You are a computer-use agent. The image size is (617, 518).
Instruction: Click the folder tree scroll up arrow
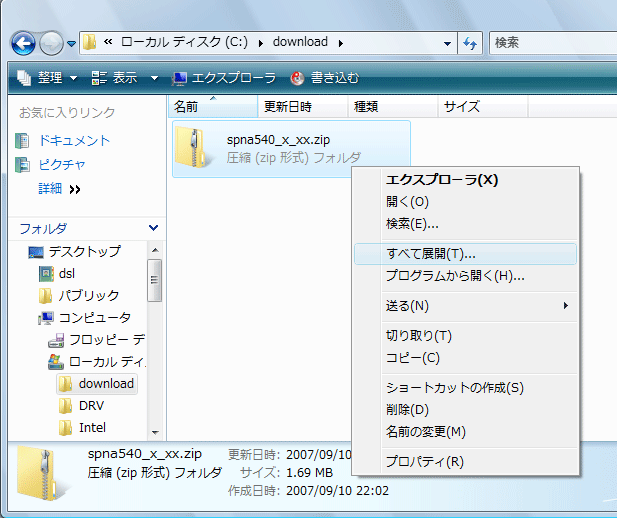click(x=155, y=250)
